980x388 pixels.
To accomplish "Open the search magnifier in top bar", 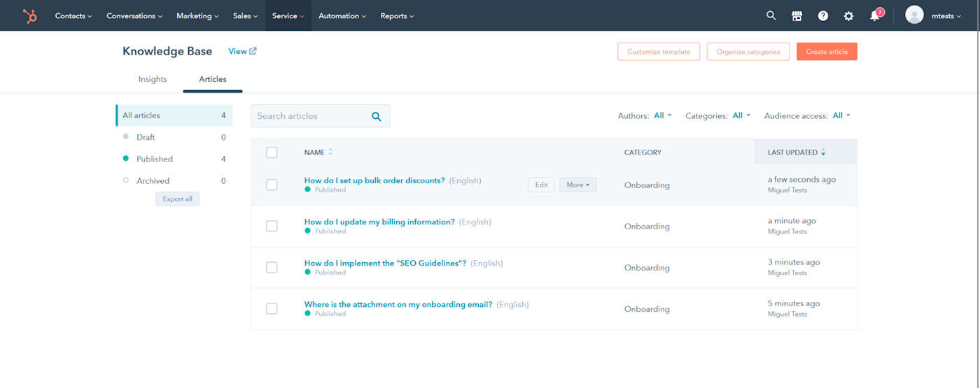I will click(x=771, y=15).
